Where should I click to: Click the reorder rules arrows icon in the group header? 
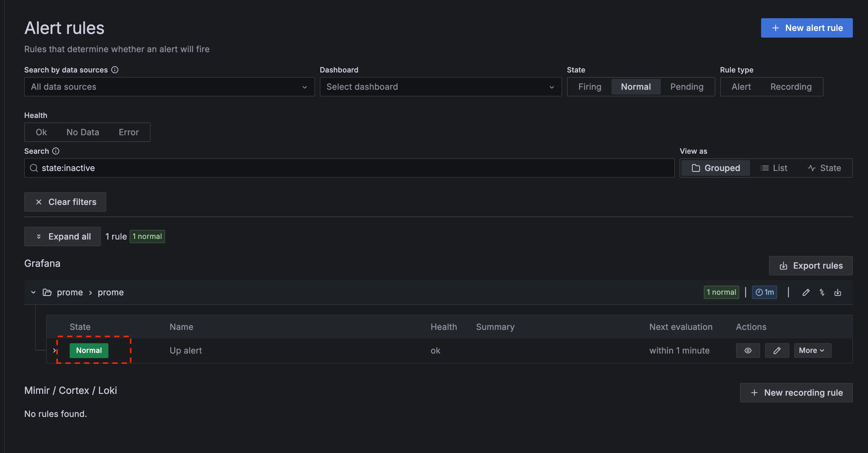click(822, 292)
